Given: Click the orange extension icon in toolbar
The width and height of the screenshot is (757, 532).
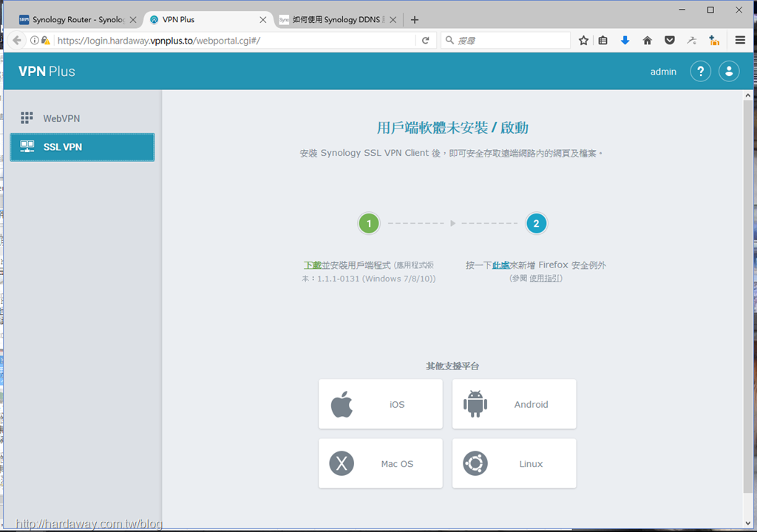Looking at the screenshot, I should pos(714,41).
